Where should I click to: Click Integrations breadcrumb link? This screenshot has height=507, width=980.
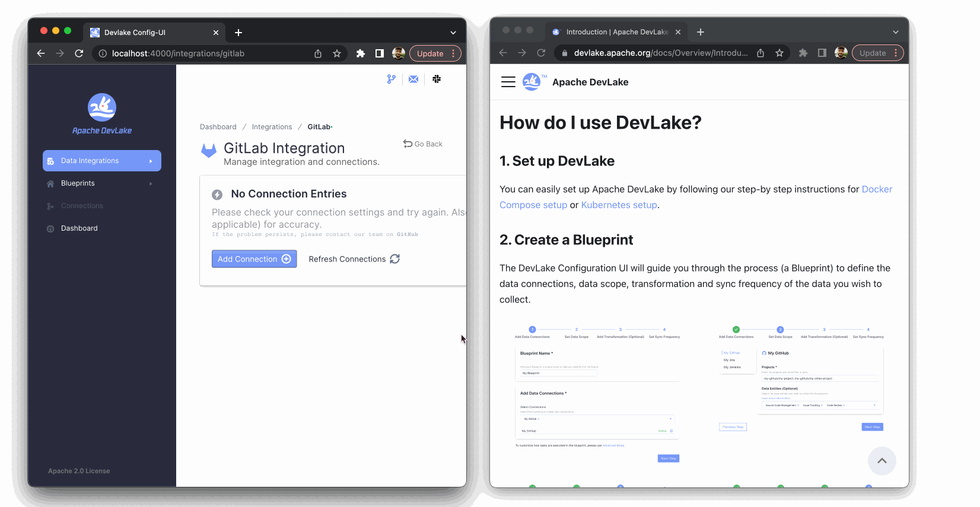272,127
